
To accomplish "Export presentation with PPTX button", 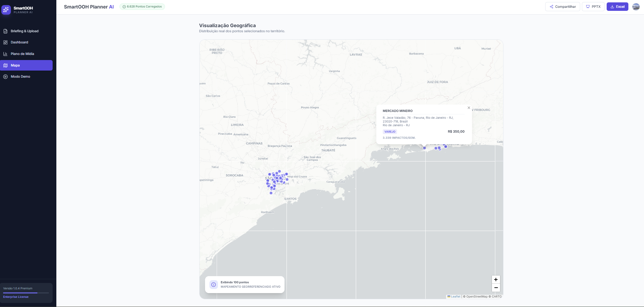I will 593,7.
